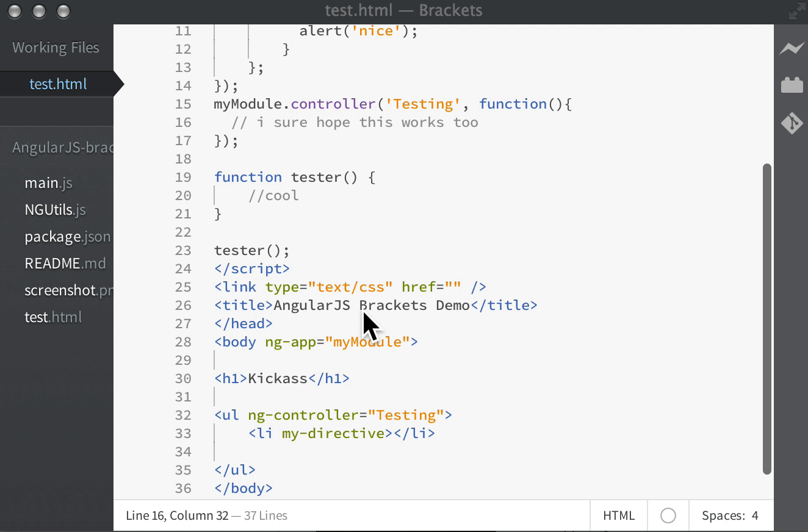Close the window with first title button

click(16, 11)
